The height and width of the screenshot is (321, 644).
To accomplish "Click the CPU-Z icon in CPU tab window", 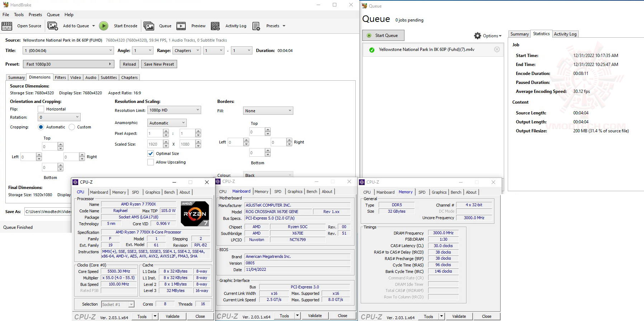I will [x=76, y=182].
